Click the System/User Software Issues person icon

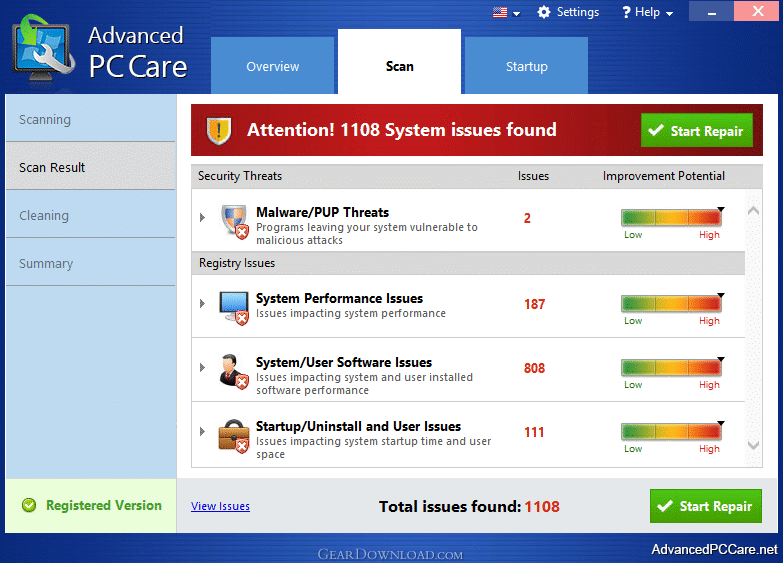click(234, 372)
